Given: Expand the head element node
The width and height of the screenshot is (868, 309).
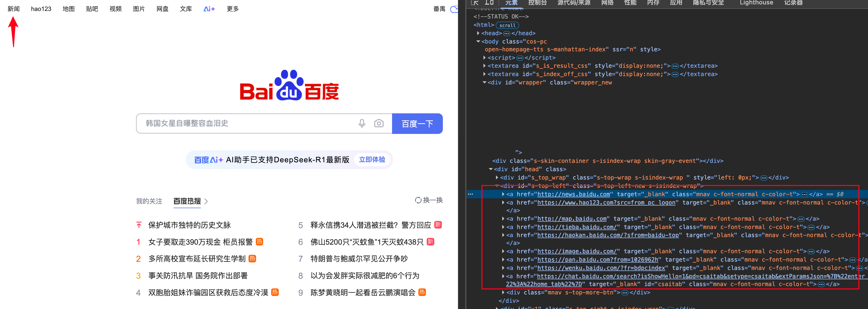Looking at the screenshot, I should (478, 33).
